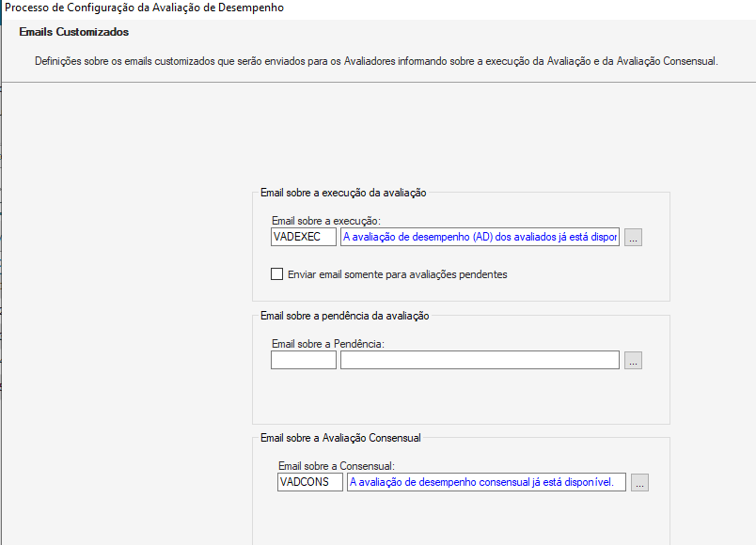The height and width of the screenshot is (545, 756).
Task: Click the VADEXEC code field
Action: [x=303, y=238]
